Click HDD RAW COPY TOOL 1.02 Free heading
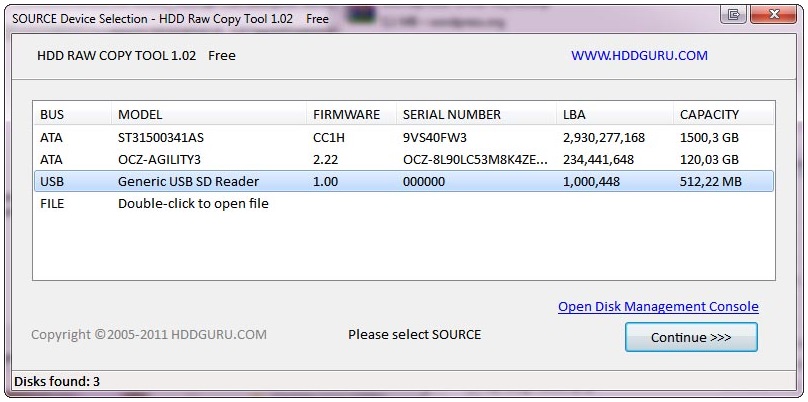 [x=137, y=56]
